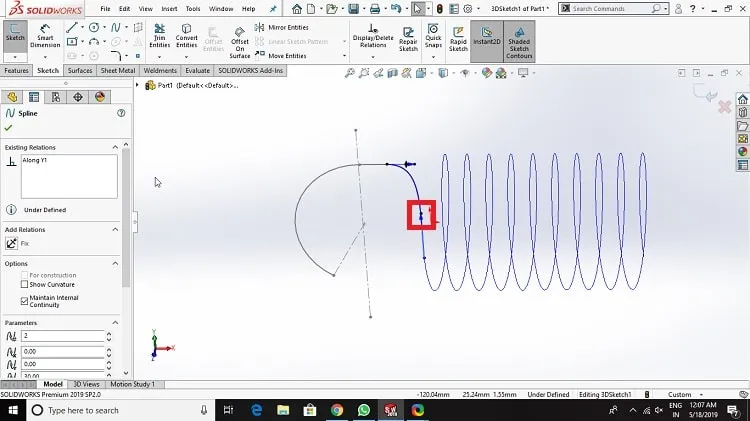750x421 pixels.
Task: Open the PropertyManager tab
Action: point(34,97)
